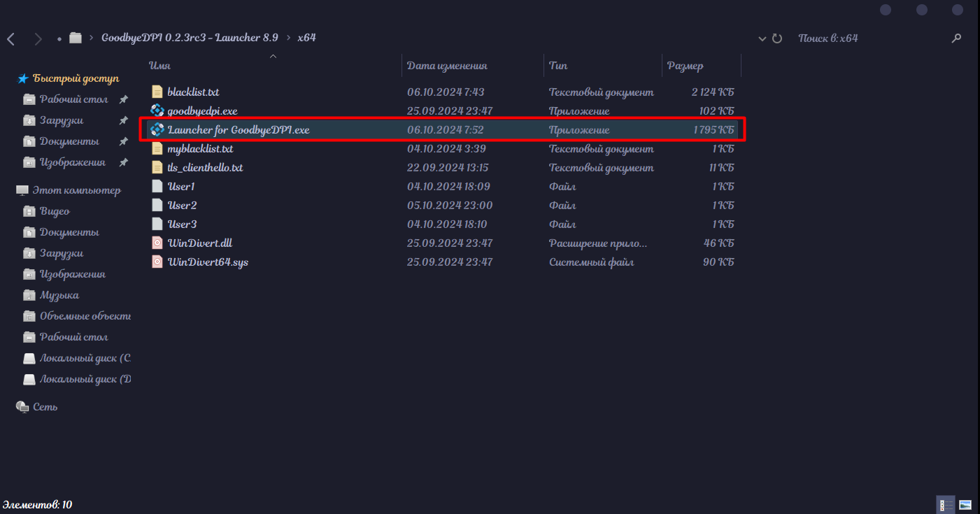Switch to large thumbnails view icon
The height and width of the screenshot is (514, 980).
pyautogui.click(x=965, y=504)
